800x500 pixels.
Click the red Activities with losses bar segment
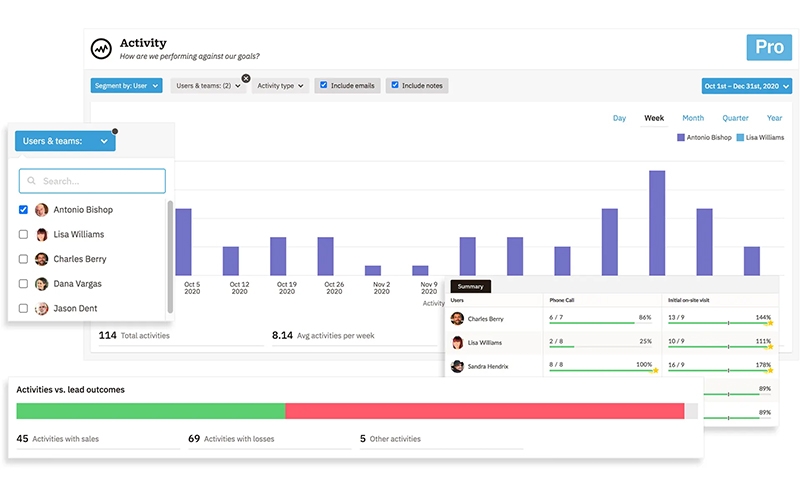pos(485,411)
